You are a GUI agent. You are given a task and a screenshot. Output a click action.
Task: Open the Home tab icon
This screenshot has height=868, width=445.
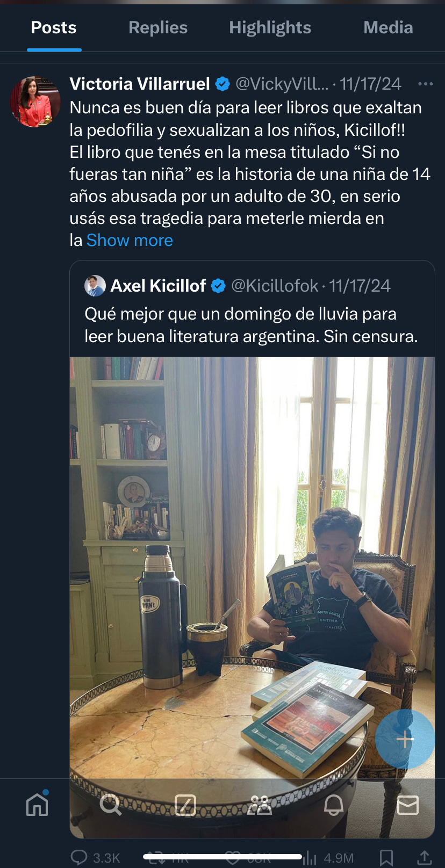point(37,804)
